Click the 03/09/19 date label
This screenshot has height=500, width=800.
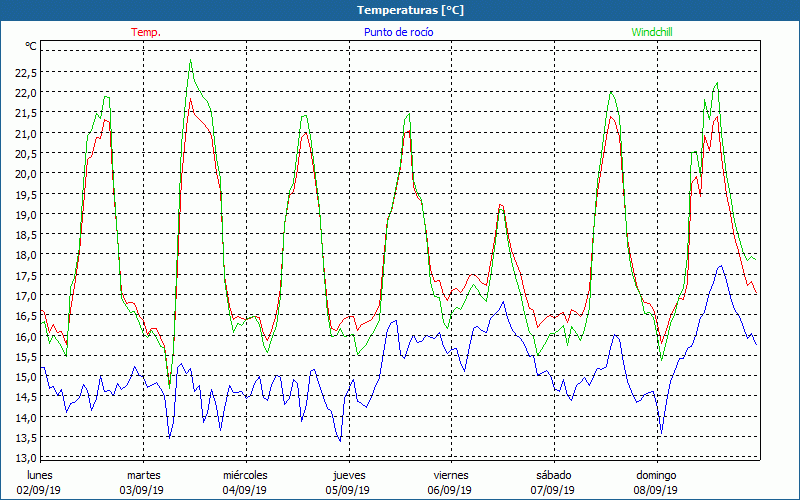141,490
